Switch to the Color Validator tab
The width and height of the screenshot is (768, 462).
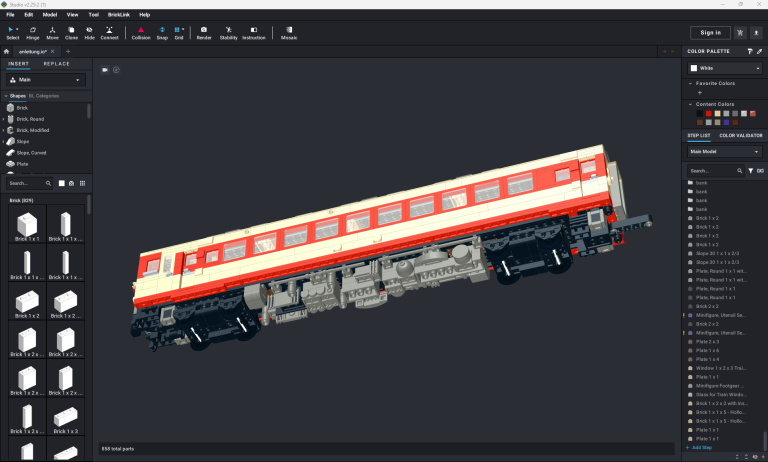click(740, 135)
